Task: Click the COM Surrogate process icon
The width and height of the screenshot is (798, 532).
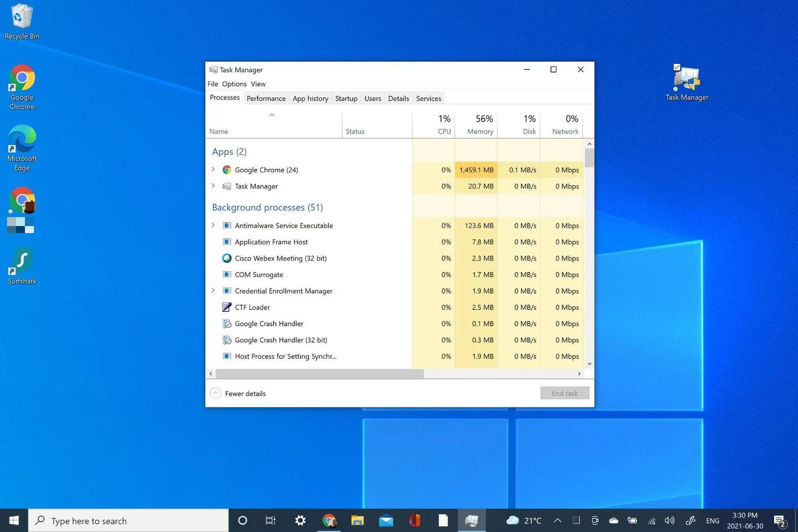Action: (x=227, y=275)
